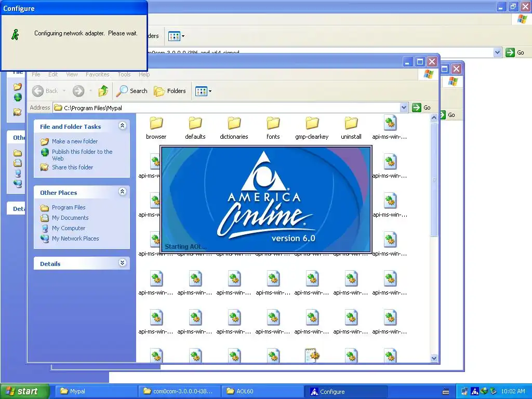Open the browser folder
The width and height of the screenshot is (532, 399).
[x=156, y=128]
